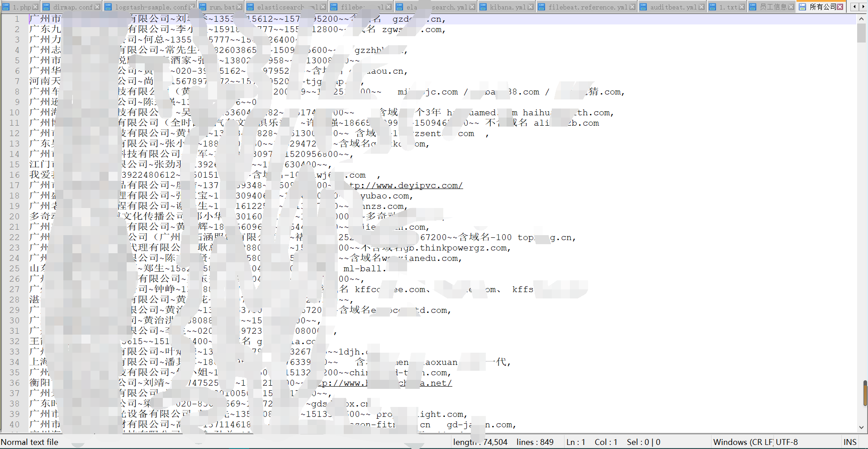Click the 'Col : 1' status field
Image resolution: width=868 pixels, height=449 pixels.
click(606, 442)
